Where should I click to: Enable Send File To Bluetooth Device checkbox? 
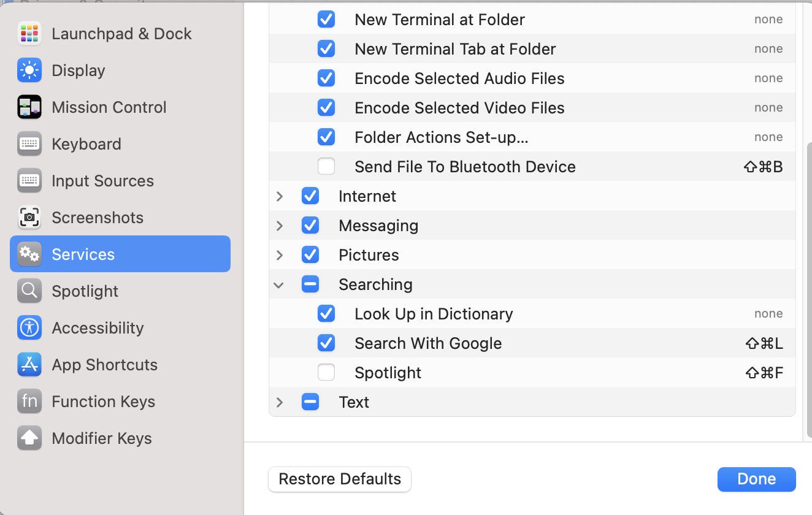(x=326, y=167)
